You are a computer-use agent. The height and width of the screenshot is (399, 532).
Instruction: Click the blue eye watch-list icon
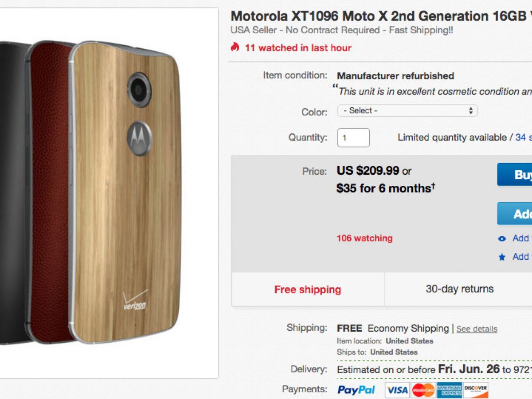coord(502,239)
